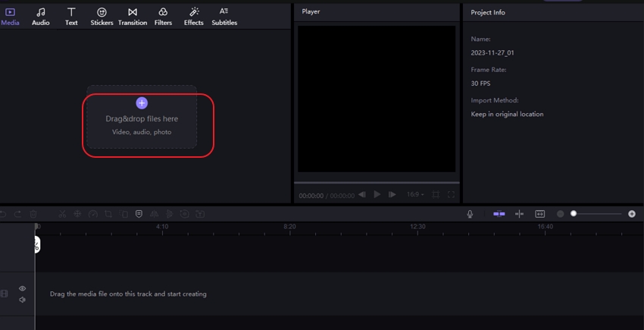644x330 pixels.
Task: Open the Stickers tab
Action: [x=102, y=17]
